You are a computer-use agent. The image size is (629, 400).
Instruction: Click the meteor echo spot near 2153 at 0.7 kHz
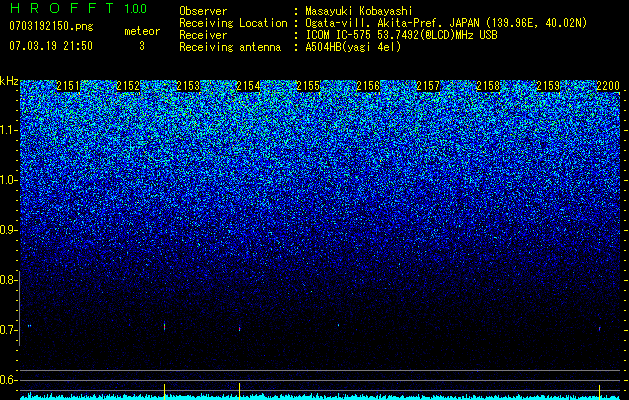click(x=164, y=326)
